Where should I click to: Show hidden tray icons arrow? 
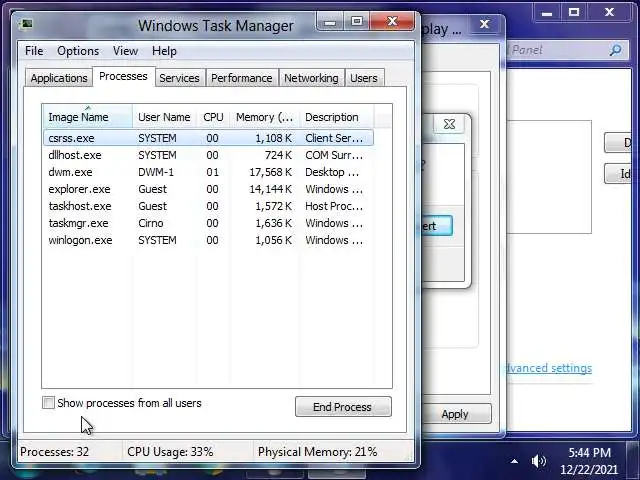click(x=514, y=462)
